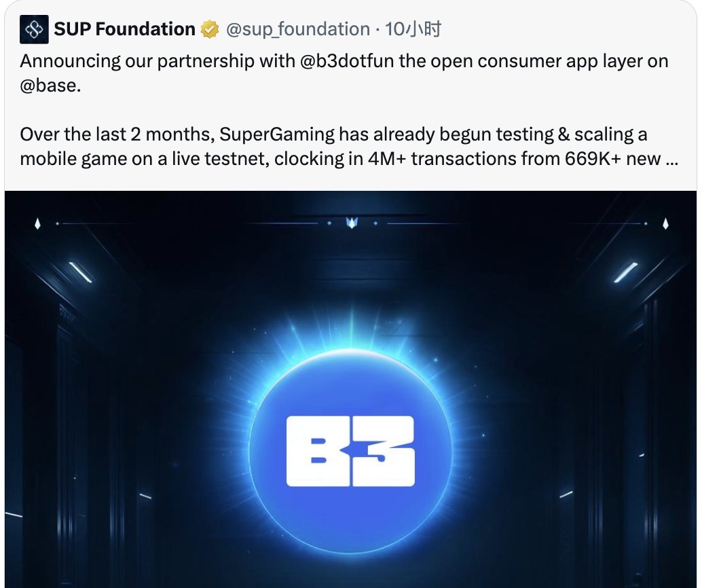Click the word SuperGaming in tweet

277,134
